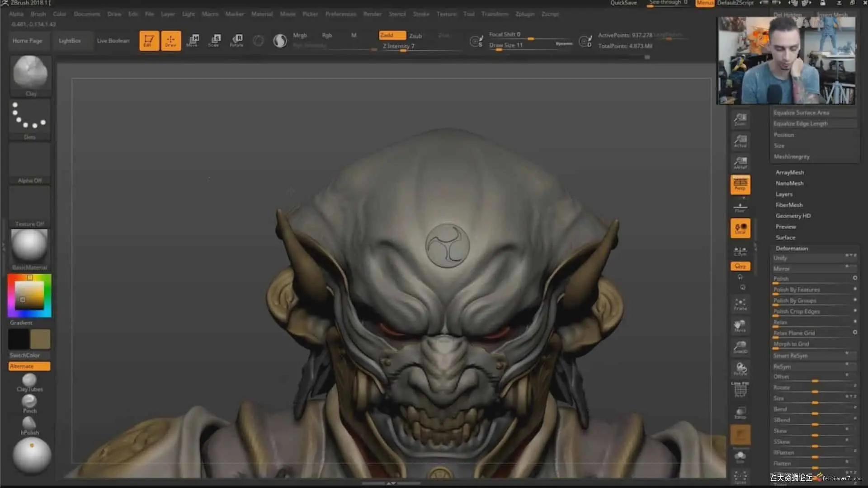Viewport: 868px width, 488px height.
Task: Click the Z Intensity slider
Action: click(x=422, y=47)
